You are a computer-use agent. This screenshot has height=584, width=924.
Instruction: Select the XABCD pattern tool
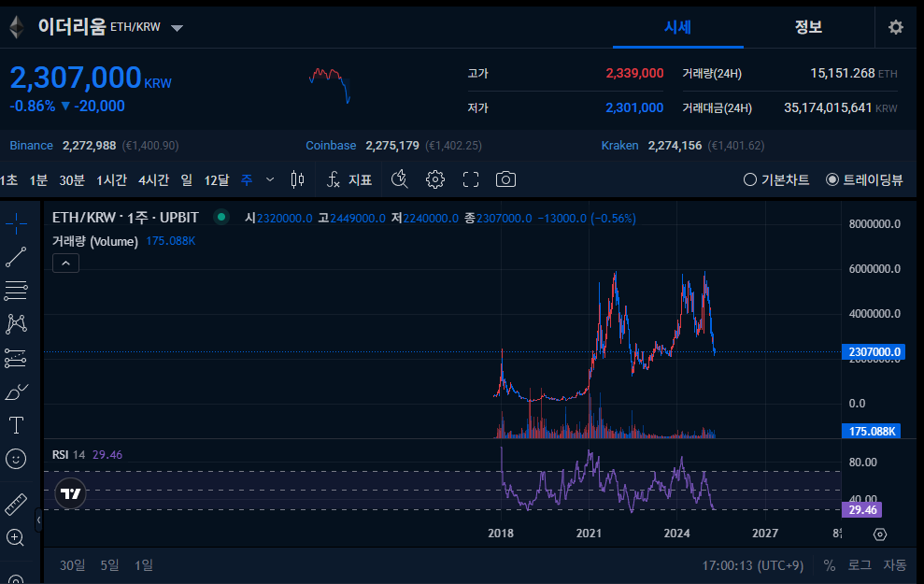tap(16, 323)
